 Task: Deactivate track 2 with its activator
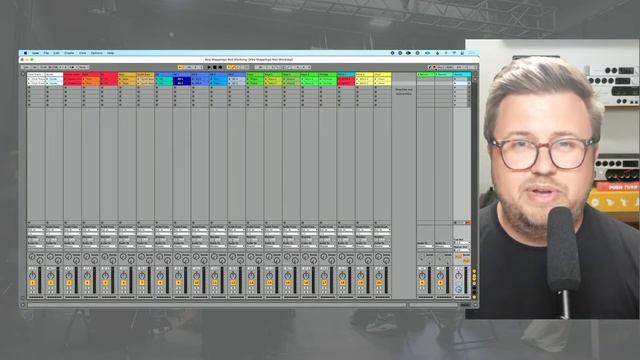(51, 282)
